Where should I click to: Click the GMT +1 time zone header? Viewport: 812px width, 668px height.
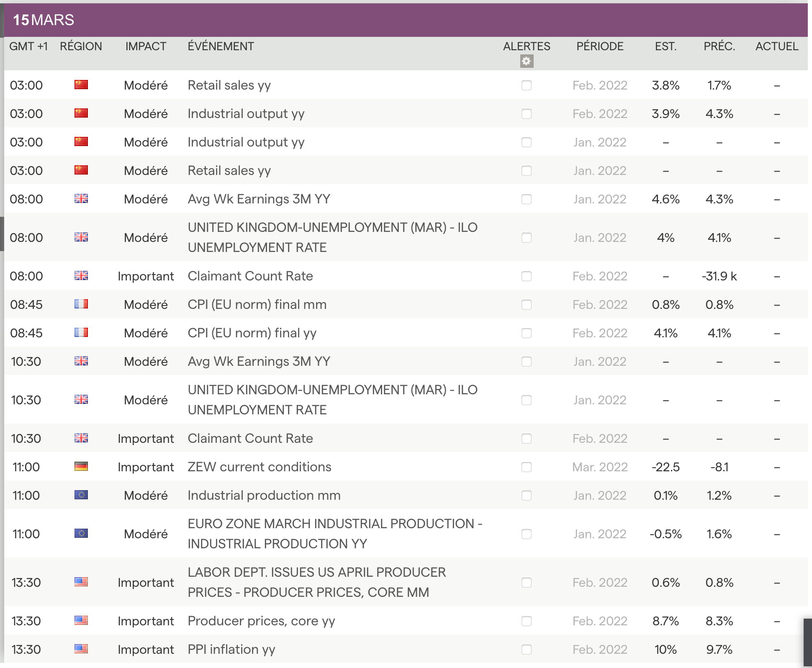[x=28, y=46]
